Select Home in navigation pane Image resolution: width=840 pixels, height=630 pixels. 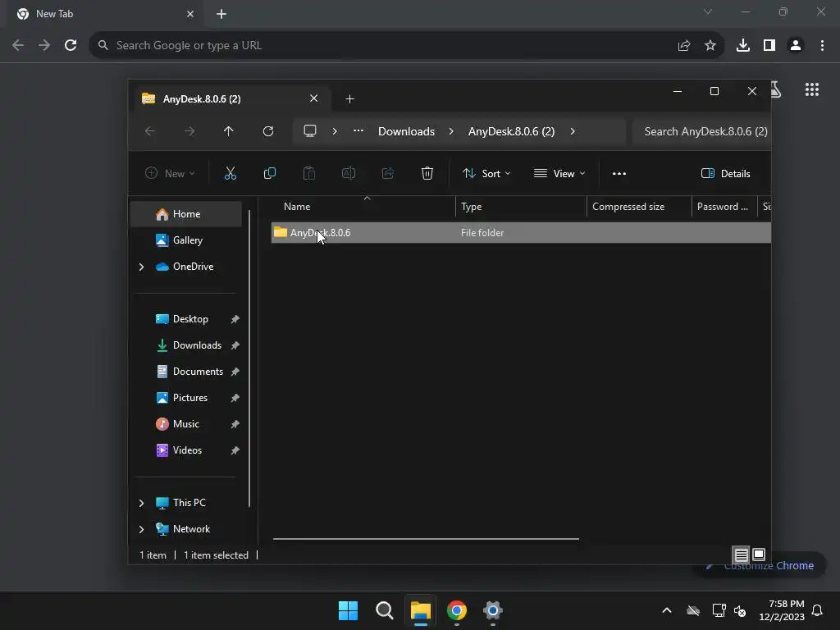tap(186, 214)
